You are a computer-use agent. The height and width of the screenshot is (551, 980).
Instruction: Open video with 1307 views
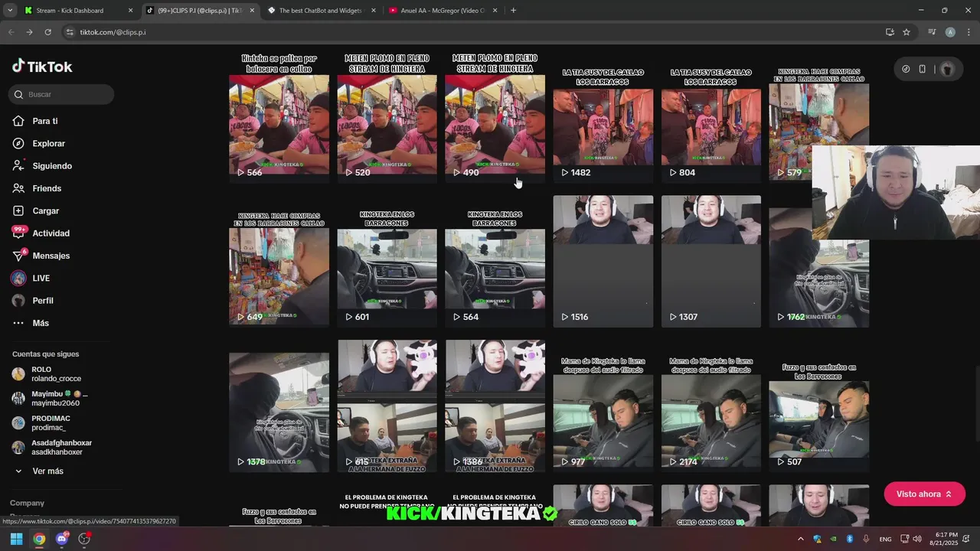tap(710, 261)
